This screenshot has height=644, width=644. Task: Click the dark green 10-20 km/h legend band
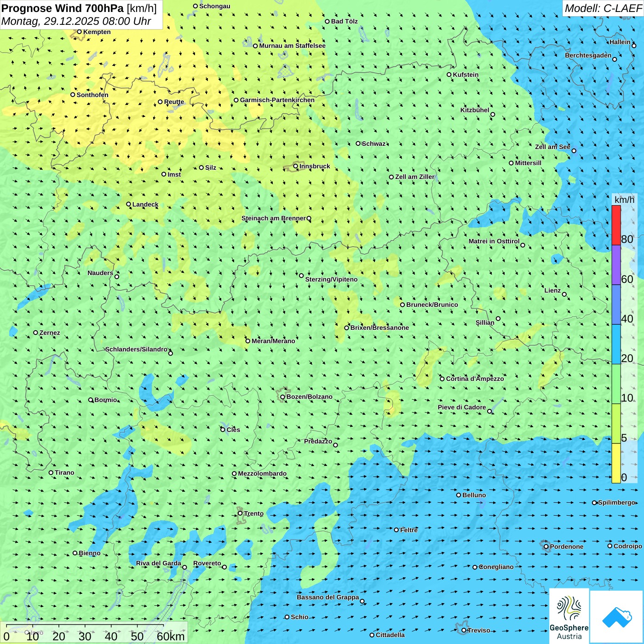[616, 384]
